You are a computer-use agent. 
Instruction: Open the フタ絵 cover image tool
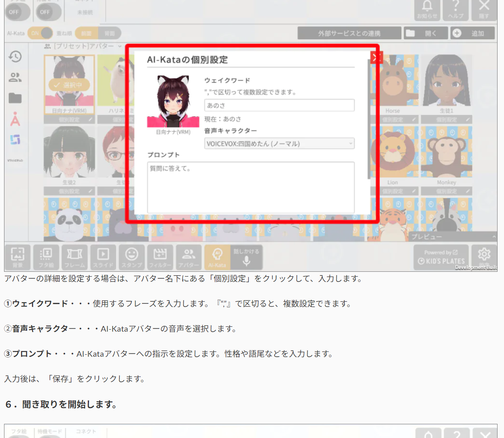tap(46, 257)
